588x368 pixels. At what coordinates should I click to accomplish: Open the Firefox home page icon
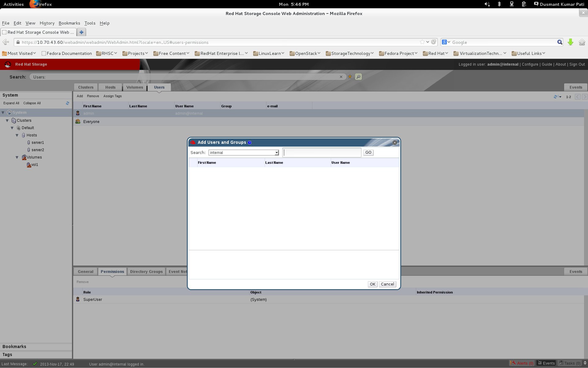pos(582,42)
